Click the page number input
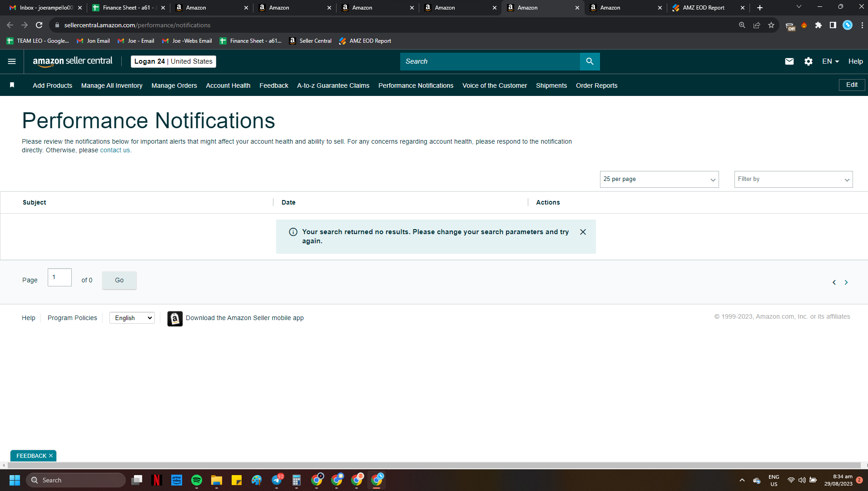This screenshot has width=868, height=491. (x=60, y=277)
